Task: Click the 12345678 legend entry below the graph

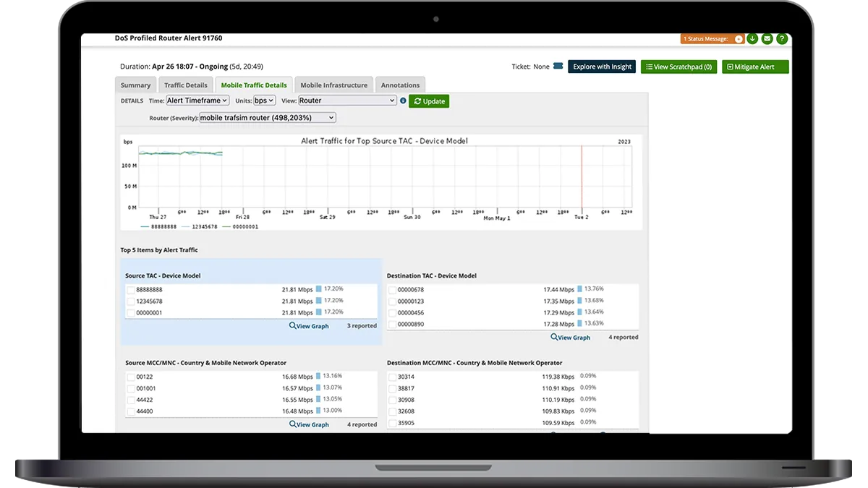Action: [197, 226]
